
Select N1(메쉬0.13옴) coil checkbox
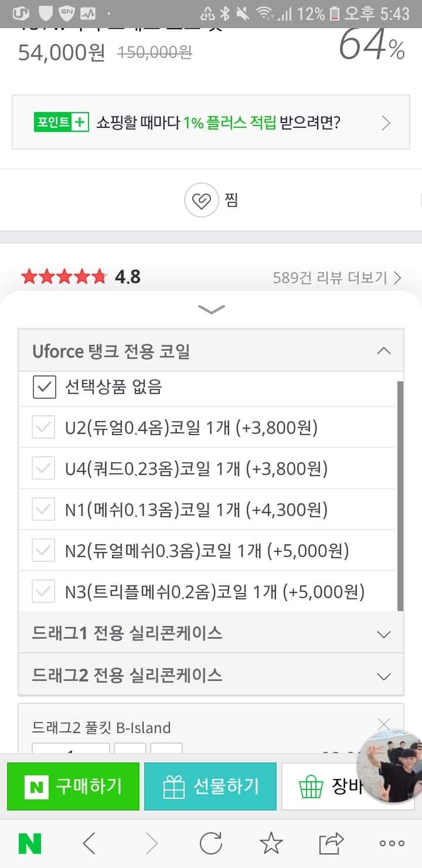tap(44, 510)
